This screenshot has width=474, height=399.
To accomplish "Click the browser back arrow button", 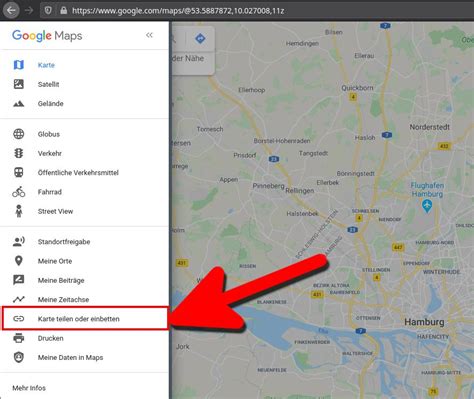I will [x=11, y=10].
